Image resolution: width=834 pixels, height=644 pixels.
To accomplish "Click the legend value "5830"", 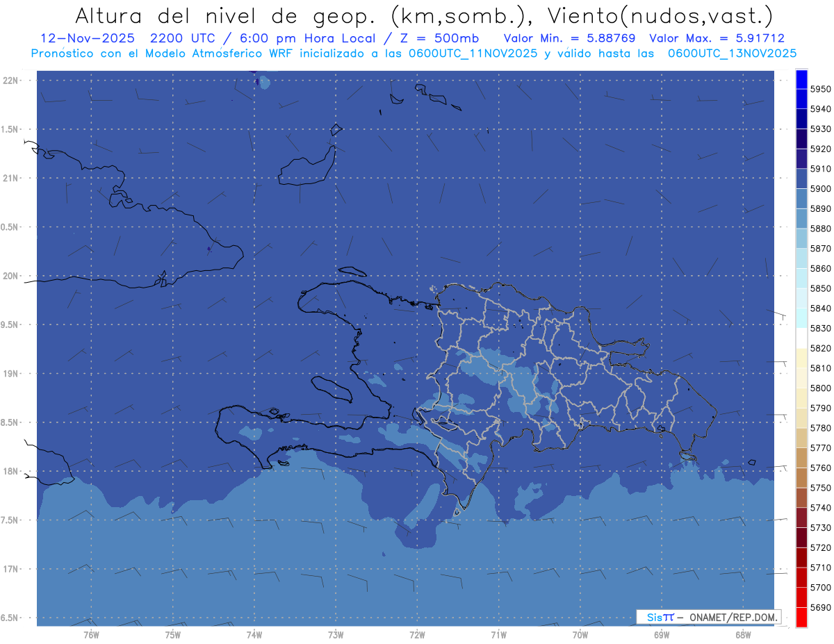I will pos(820,329).
